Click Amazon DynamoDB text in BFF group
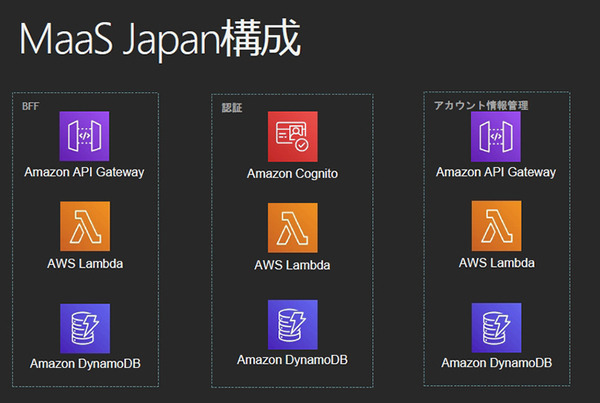Image resolution: width=600 pixels, height=403 pixels. pos(84,363)
